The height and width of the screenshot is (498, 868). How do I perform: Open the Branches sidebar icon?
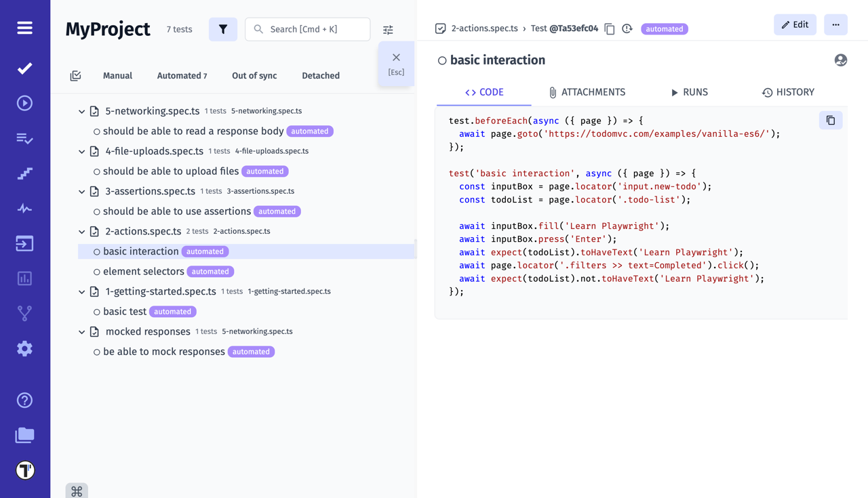(24, 313)
